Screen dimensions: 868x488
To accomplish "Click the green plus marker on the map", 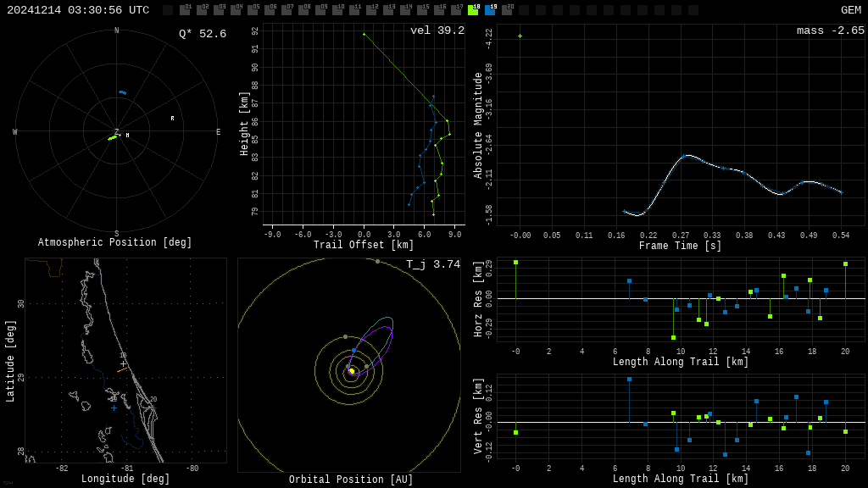I will click(x=123, y=364).
